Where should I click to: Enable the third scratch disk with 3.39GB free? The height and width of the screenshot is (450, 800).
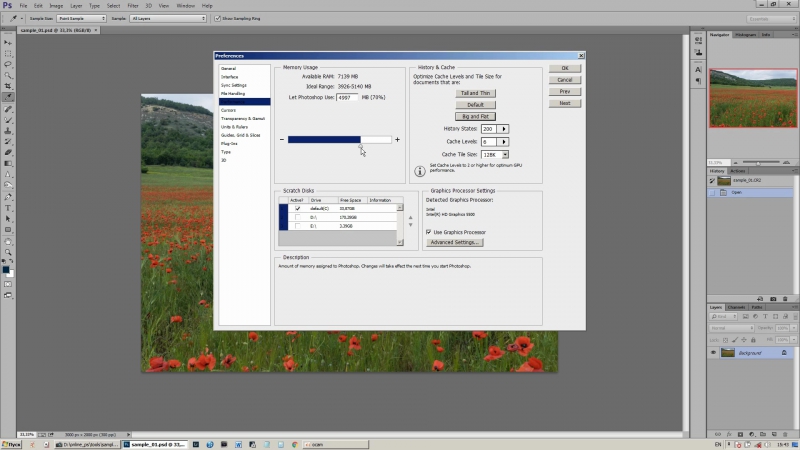pyautogui.click(x=298, y=226)
